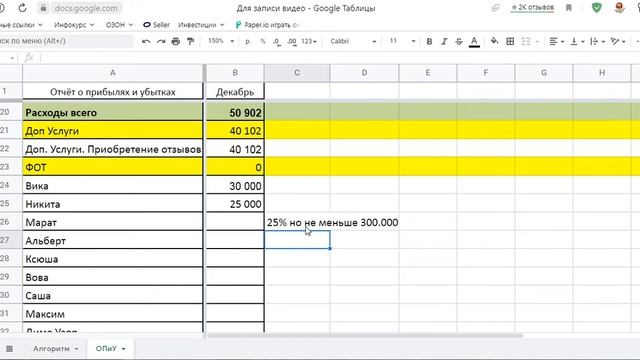This screenshot has width=640, height=360.
Task: Select '25% но не меньше 300.000' cell
Action: [297, 222]
